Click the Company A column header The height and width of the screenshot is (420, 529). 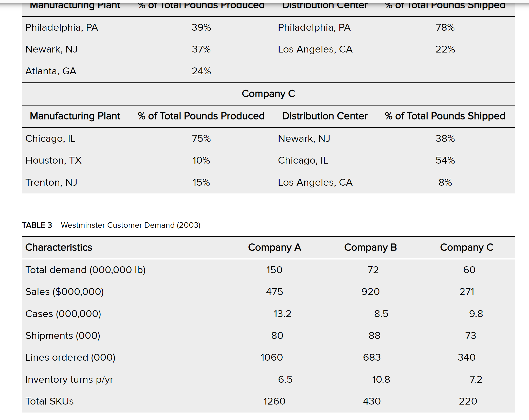[275, 248]
